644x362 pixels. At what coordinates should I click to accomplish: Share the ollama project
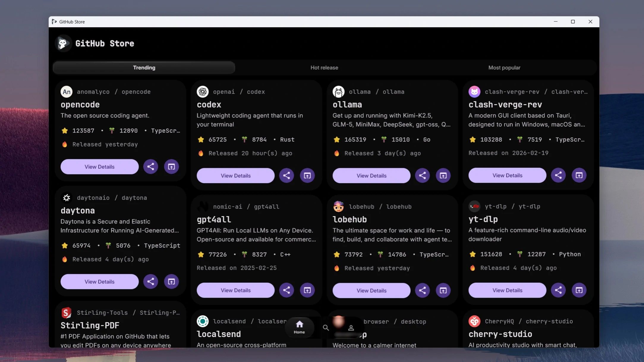pos(422,175)
